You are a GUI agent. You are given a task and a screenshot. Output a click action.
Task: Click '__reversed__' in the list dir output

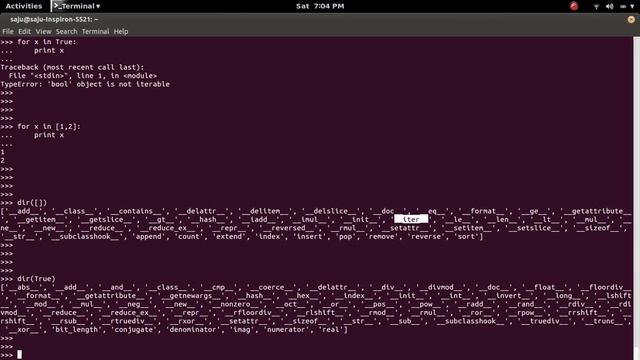point(288,228)
